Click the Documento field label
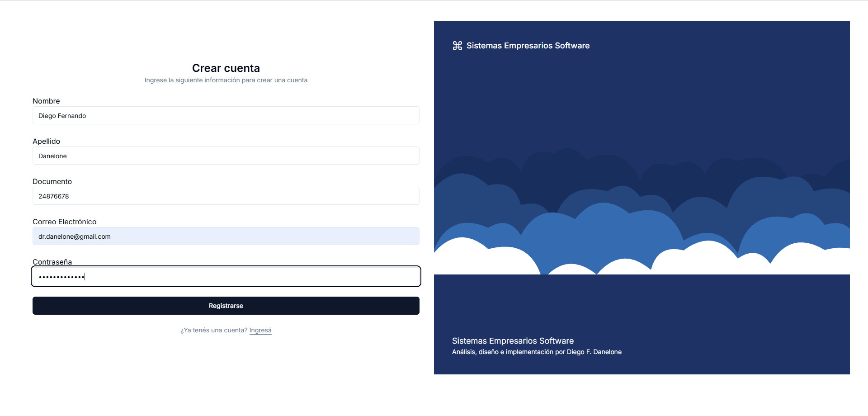868x416 pixels. click(52, 182)
